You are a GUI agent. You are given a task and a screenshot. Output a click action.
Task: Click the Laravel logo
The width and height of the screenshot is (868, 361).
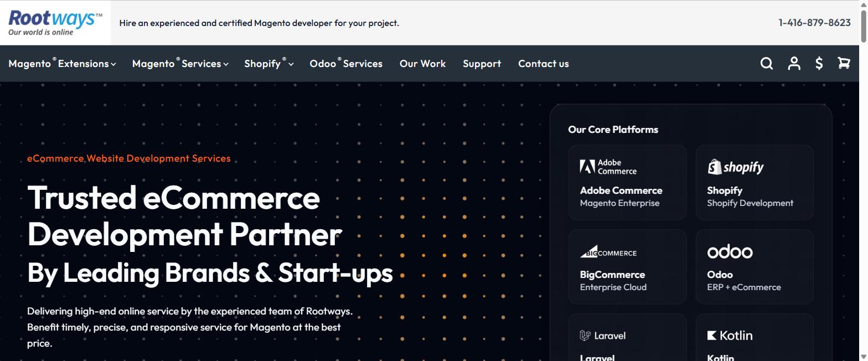[603, 336]
